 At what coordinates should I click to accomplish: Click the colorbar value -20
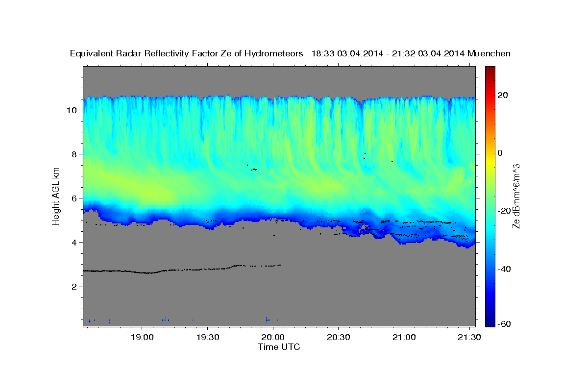click(505, 211)
